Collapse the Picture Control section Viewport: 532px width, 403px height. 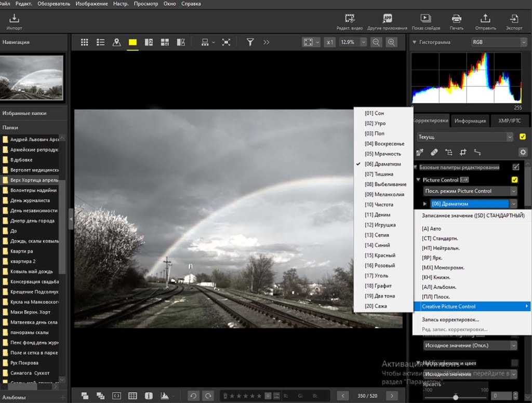point(419,180)
